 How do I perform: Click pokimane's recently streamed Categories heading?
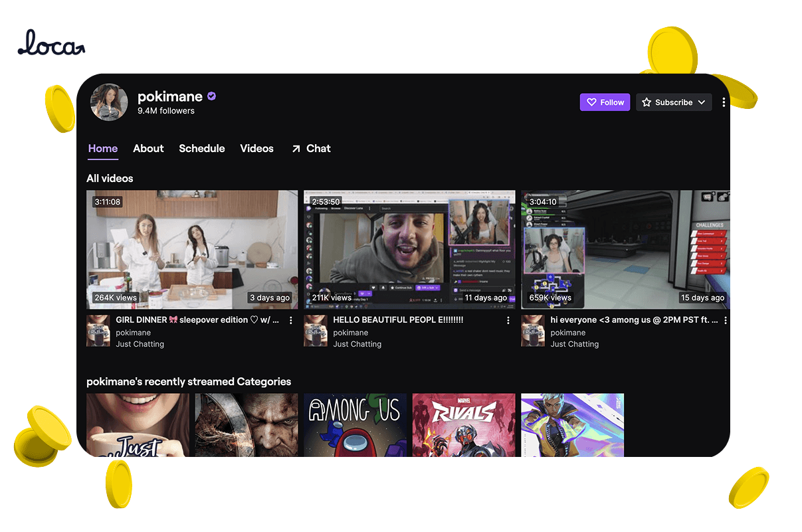[x=189, y=382]
